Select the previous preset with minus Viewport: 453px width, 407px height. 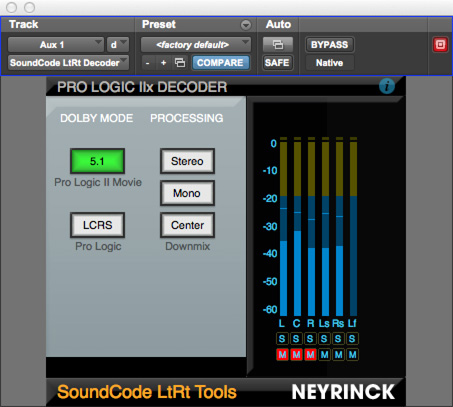point(148,63)
